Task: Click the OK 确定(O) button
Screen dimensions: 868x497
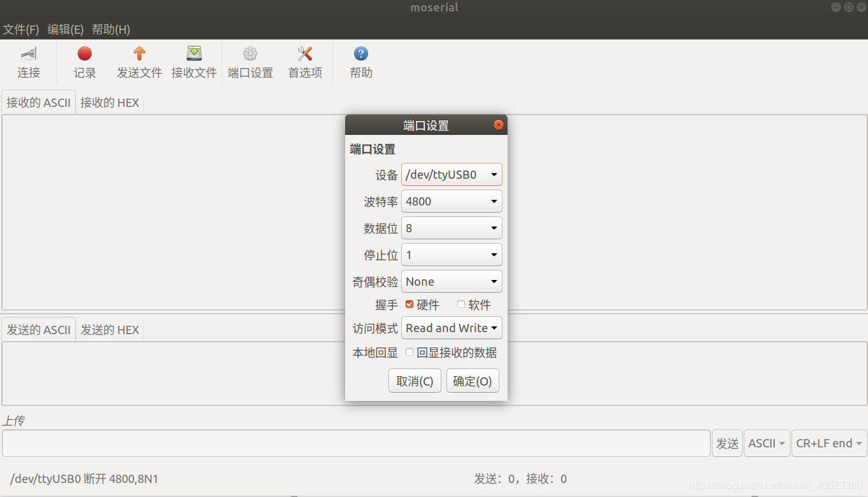Action: 473,381
